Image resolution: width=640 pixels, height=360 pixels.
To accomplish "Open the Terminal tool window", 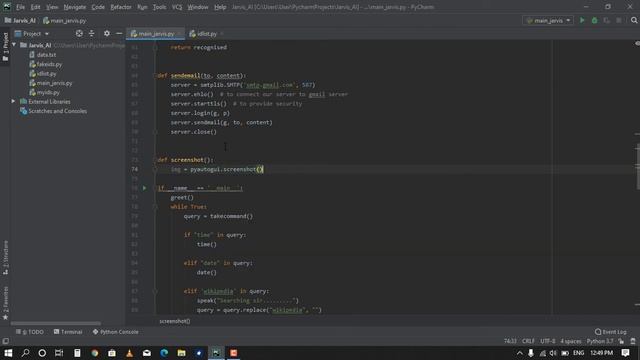I will pyautogui.click(x=68, y=332).
